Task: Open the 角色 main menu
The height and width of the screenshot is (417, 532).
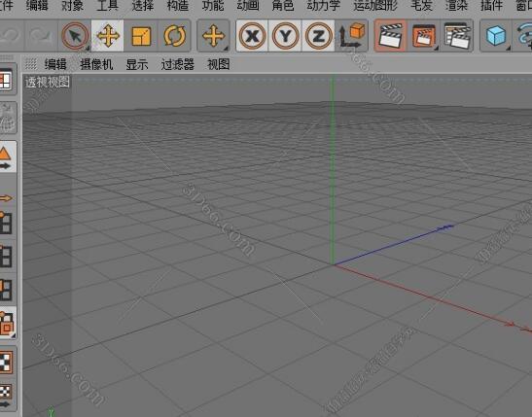Action: (x=283, y=6)
